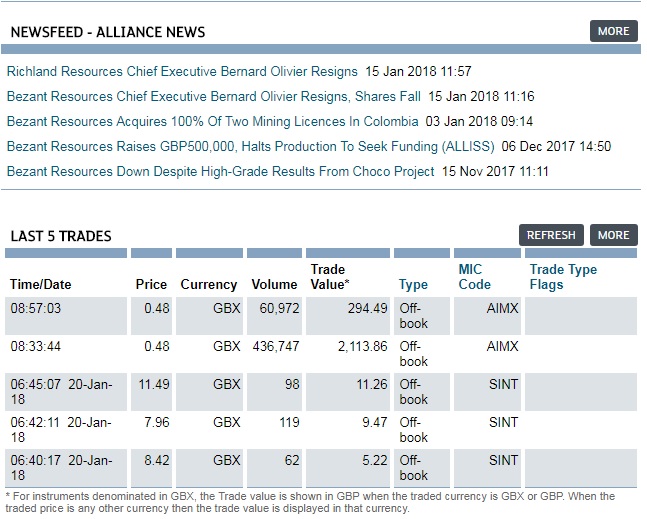Open Richland Resources Chief Executive resigns article
647x519 pixels.
[182, 71]
